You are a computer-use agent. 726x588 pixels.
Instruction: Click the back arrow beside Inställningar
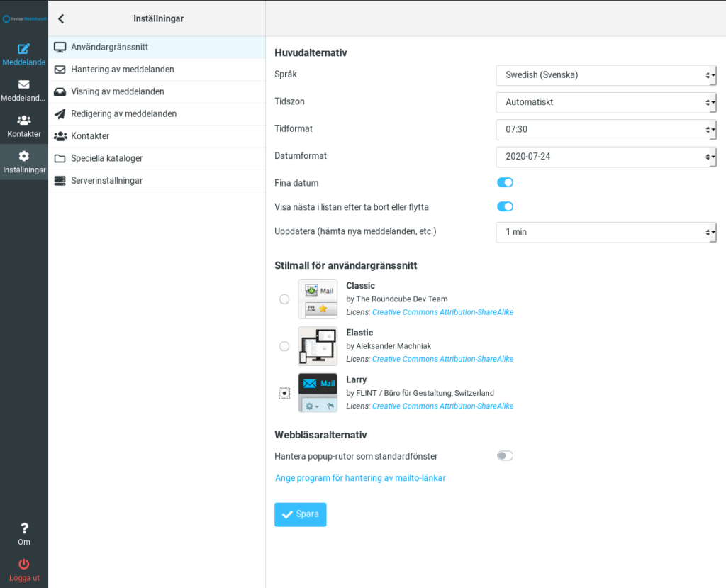(x=61, y=18)
